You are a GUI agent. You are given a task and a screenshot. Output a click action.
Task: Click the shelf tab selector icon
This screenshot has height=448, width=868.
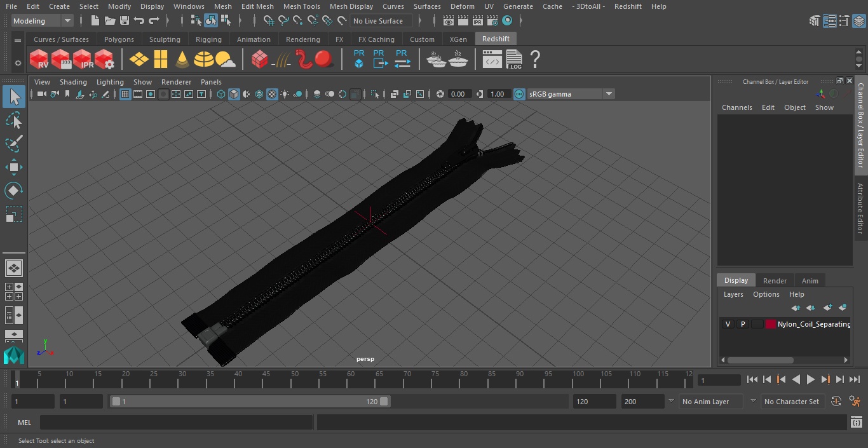point(18,39)
